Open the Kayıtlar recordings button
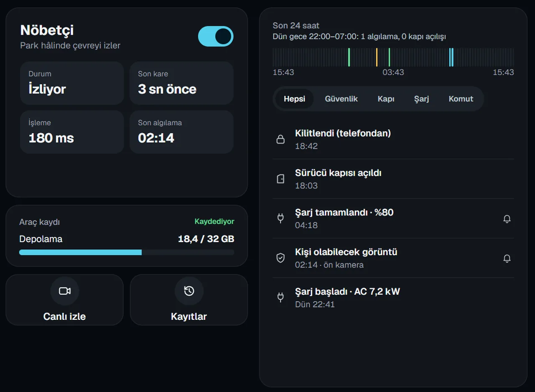Screen dimensions: 535x392 tap(189, 300)
